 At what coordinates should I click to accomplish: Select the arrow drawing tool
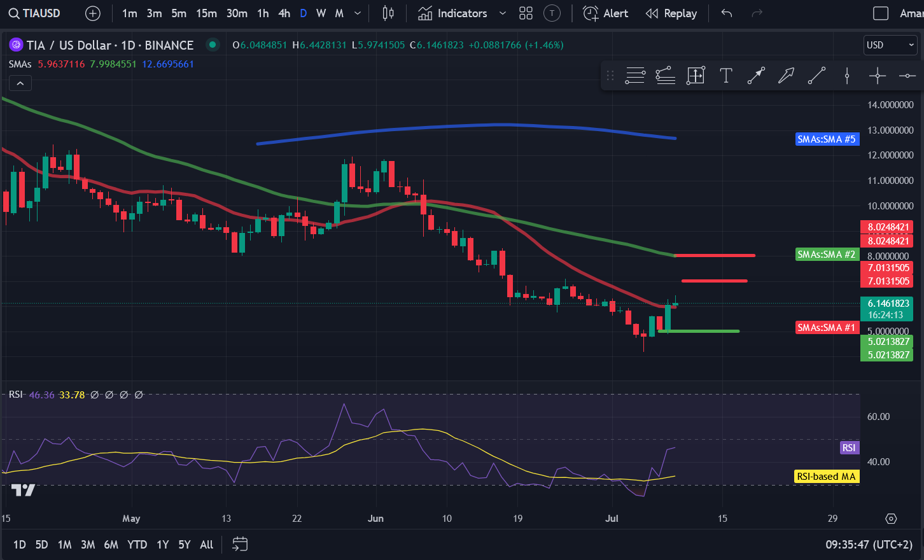point(786,76)
